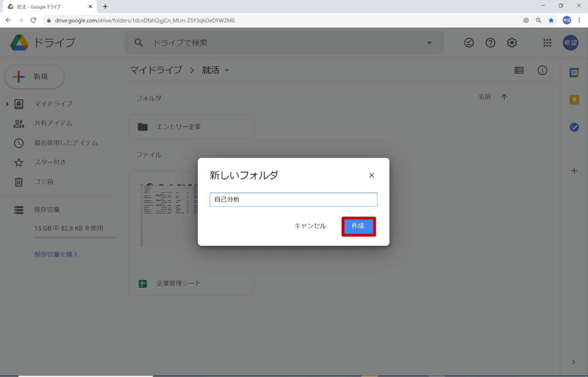Open the 就活 folder dropdown menu
Image resolution: width=588 pixels, height=377 pixels.
pos(227,70)
